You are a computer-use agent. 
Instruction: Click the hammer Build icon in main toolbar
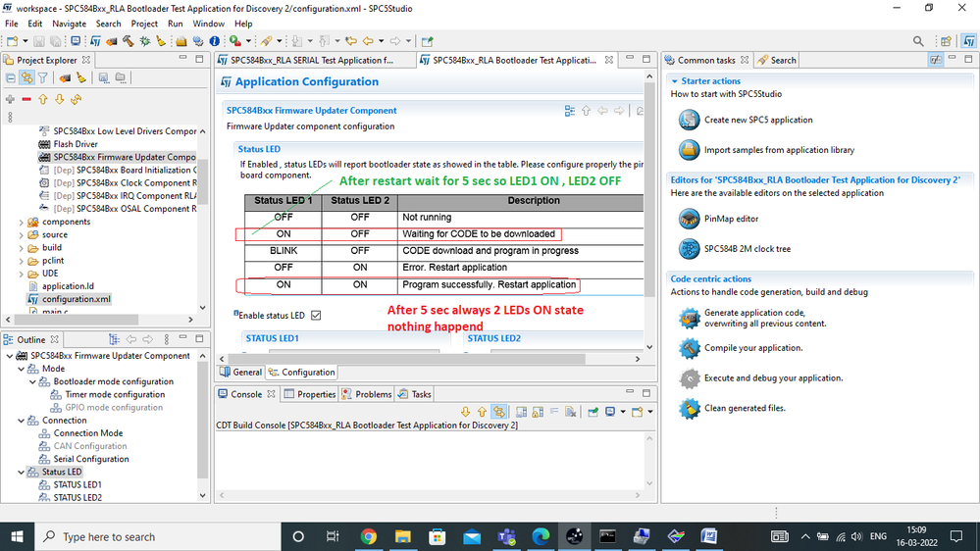129,41
